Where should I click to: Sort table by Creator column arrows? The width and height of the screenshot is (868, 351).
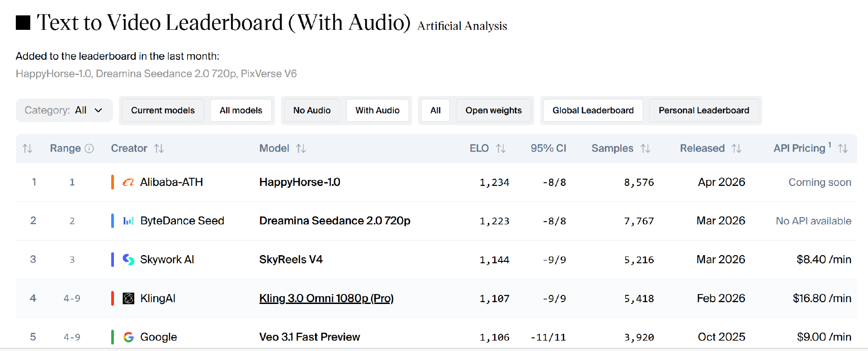coord(159,148)
